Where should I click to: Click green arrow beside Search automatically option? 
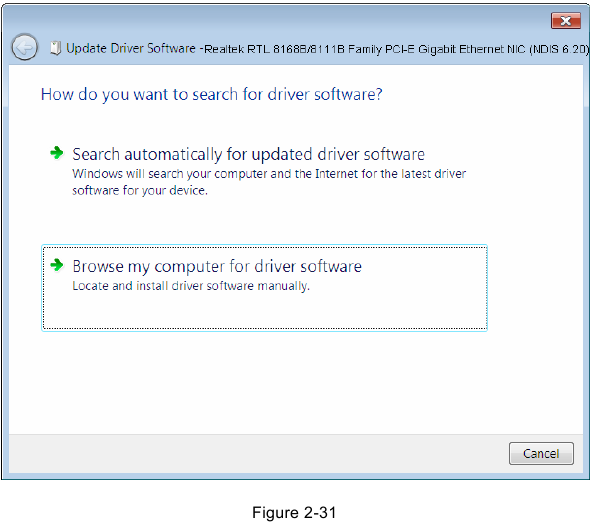(57, 153)
